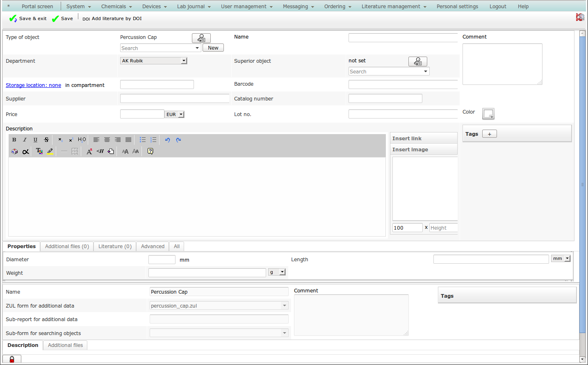Follow the Storage location: none link

33,85
